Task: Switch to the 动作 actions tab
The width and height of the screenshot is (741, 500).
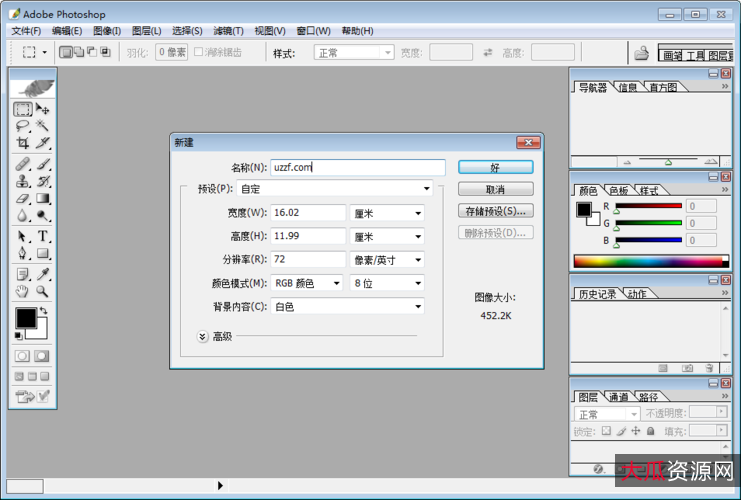Action: tap(637, 294)
